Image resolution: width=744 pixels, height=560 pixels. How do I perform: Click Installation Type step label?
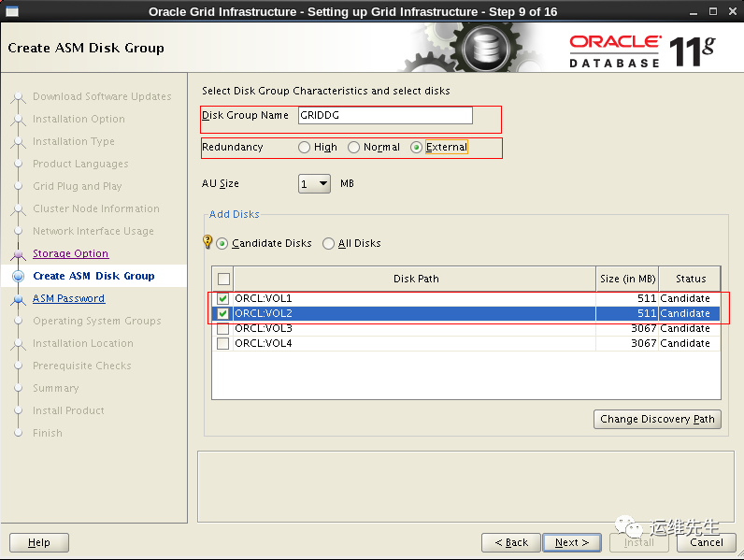click(x=74, y=141)
